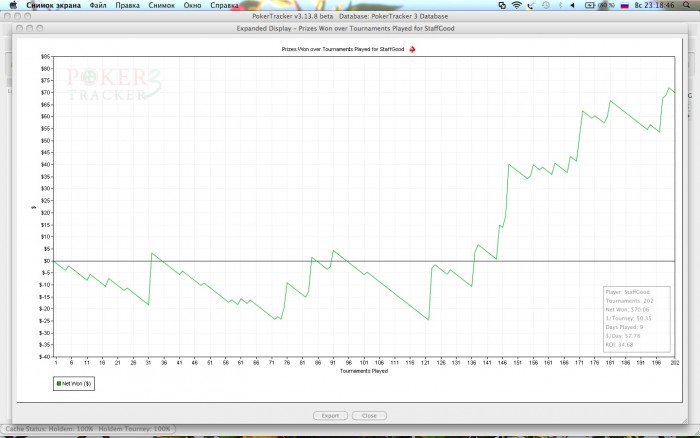Click the Export button

click(330, 416)
